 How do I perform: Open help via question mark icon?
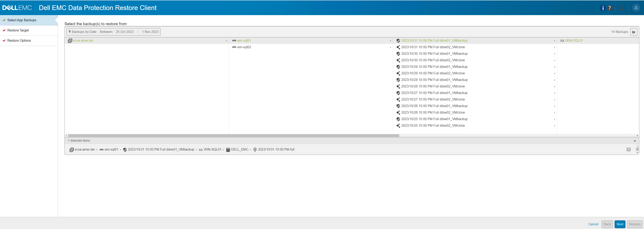click(610, 8)
